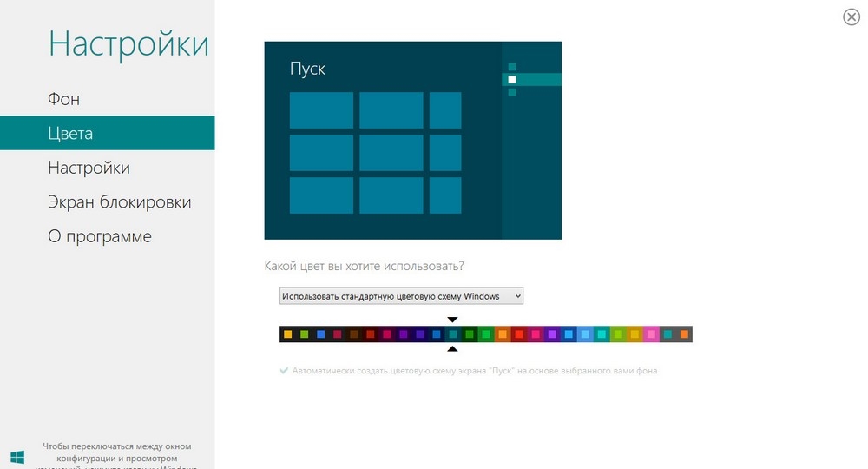Choose the dark green swatch
This screenshot has height=469, width=868.
click(470, 334)
